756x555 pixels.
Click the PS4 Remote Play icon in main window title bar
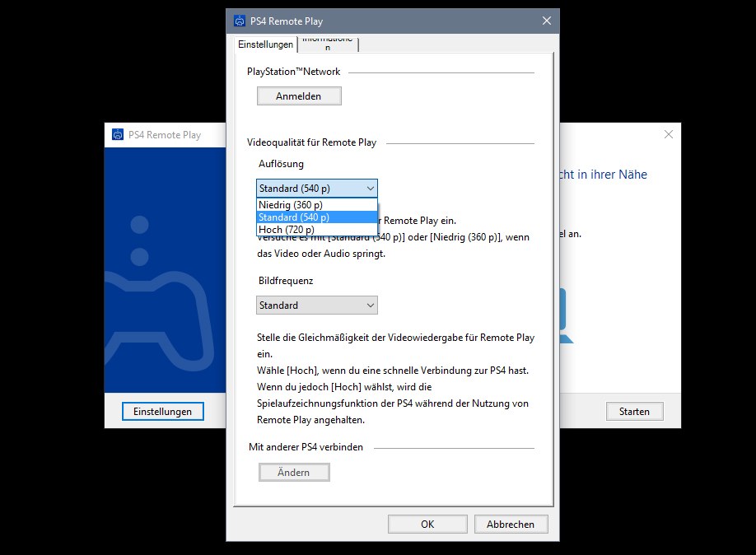(118, 134)
